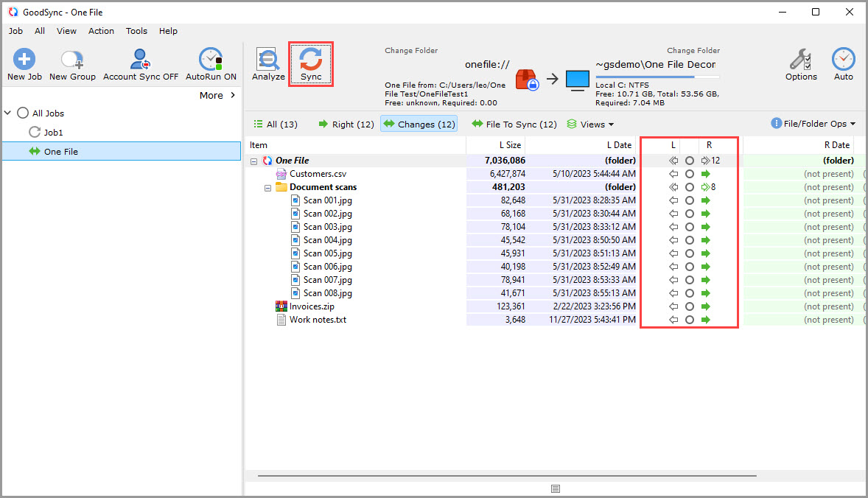Collapse the Document scans folder node

[x=268, y=188]
